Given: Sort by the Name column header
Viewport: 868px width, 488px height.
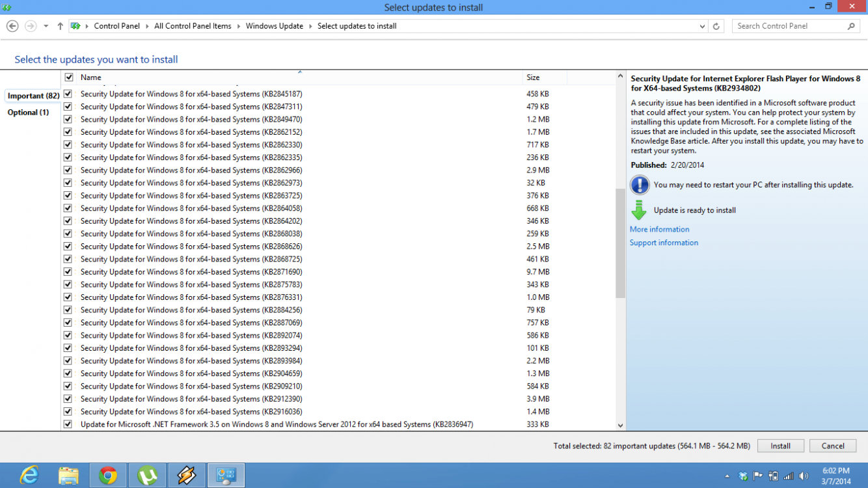Looking at the screenshot, I should point(300,77).
